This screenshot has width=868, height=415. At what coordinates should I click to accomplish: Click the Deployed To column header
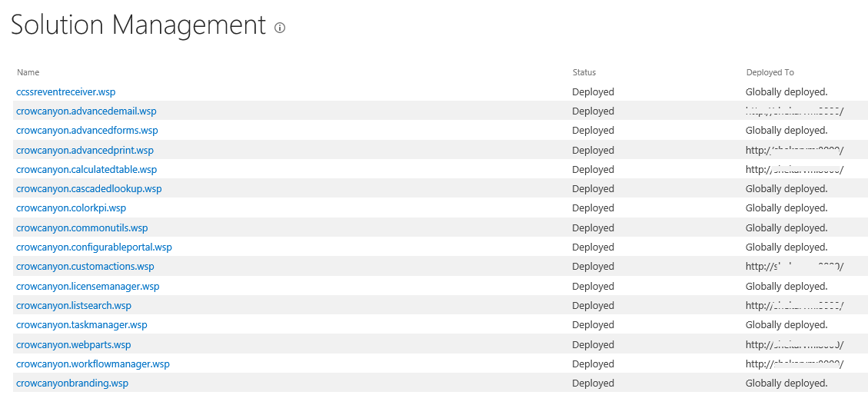tap(770, 72)
